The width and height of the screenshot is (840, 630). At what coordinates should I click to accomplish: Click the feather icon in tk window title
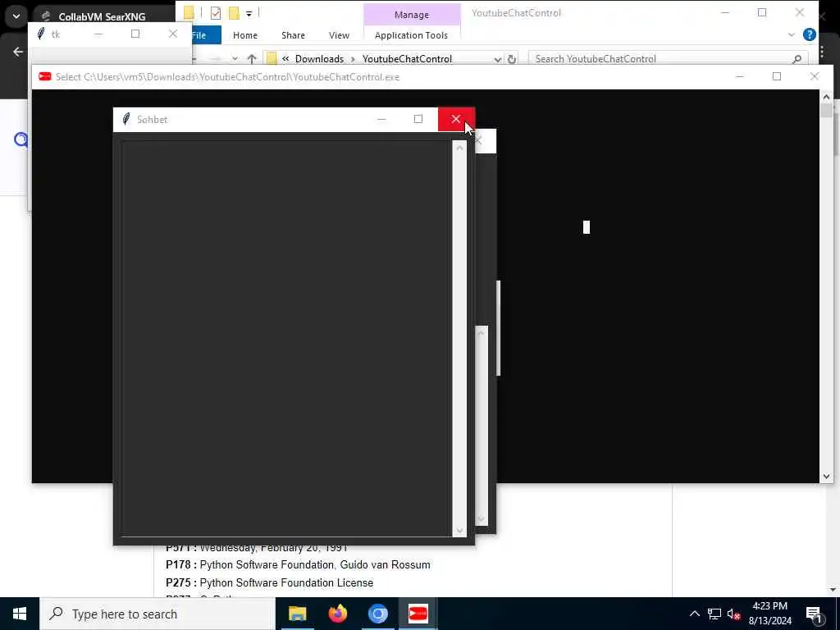[x=41, y=34]
